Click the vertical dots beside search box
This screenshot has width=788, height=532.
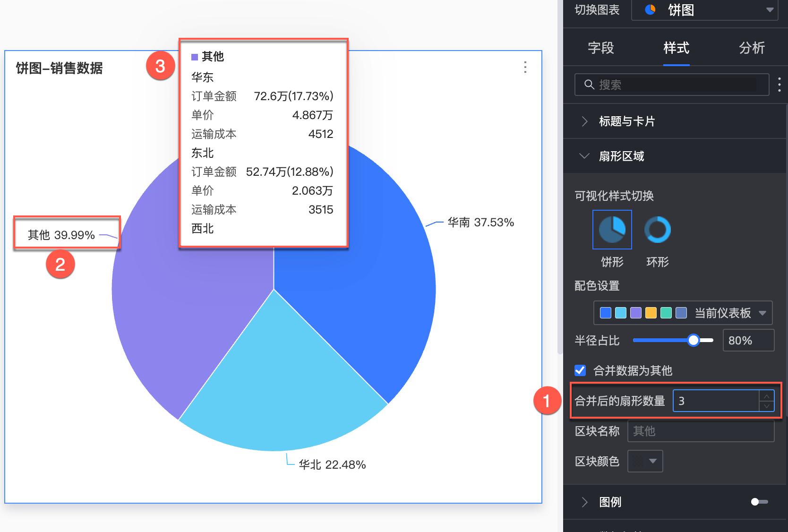[x=779, y=85]
